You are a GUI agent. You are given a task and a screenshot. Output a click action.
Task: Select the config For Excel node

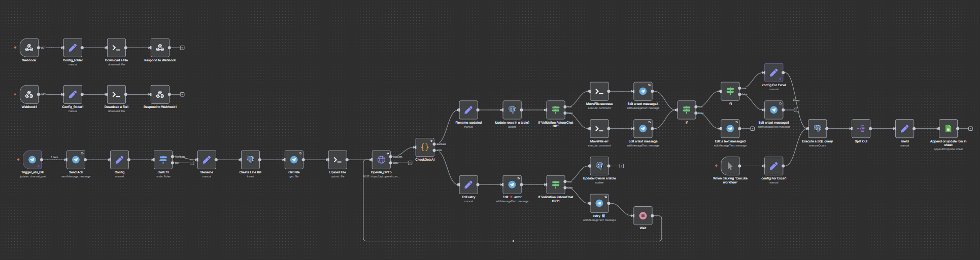tap(773, 73)
